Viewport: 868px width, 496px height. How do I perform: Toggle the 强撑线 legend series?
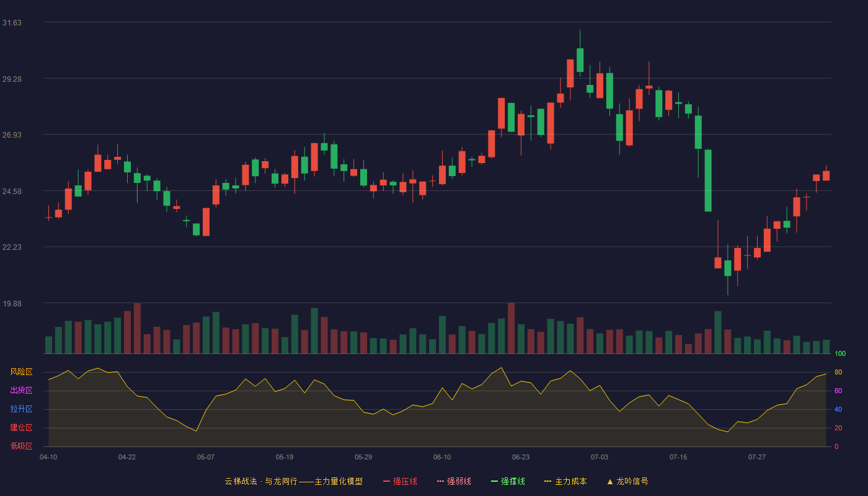508,481
